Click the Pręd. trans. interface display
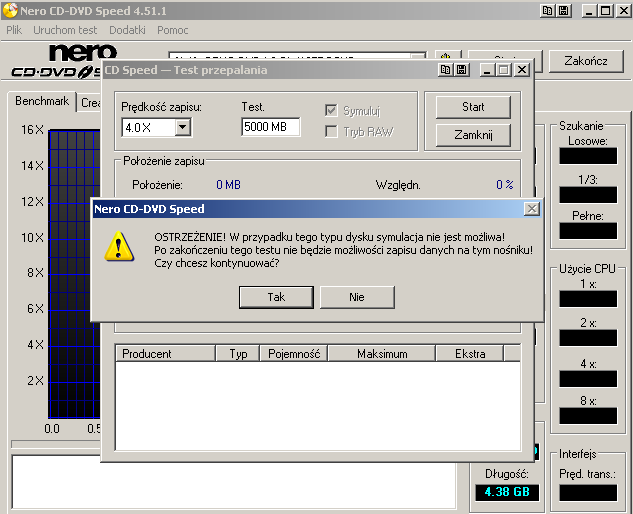This screenshot has height=514, width=633. (588, 493)
